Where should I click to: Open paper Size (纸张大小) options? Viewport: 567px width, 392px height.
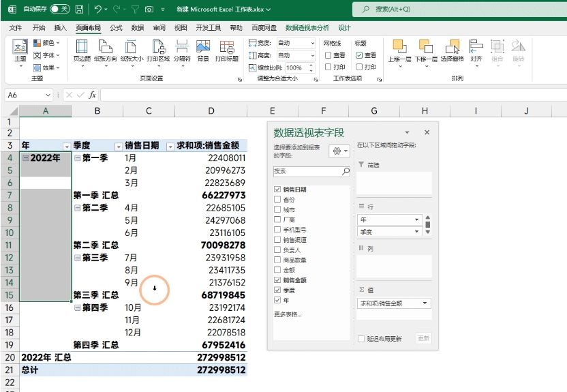132,52
